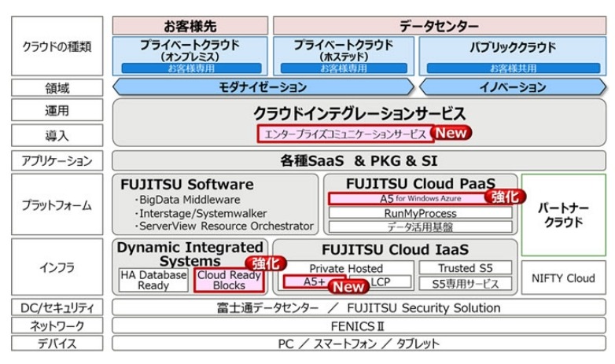
Task: Select プライベートクラウド (ホステッド) box
Action: click(344, 56)
